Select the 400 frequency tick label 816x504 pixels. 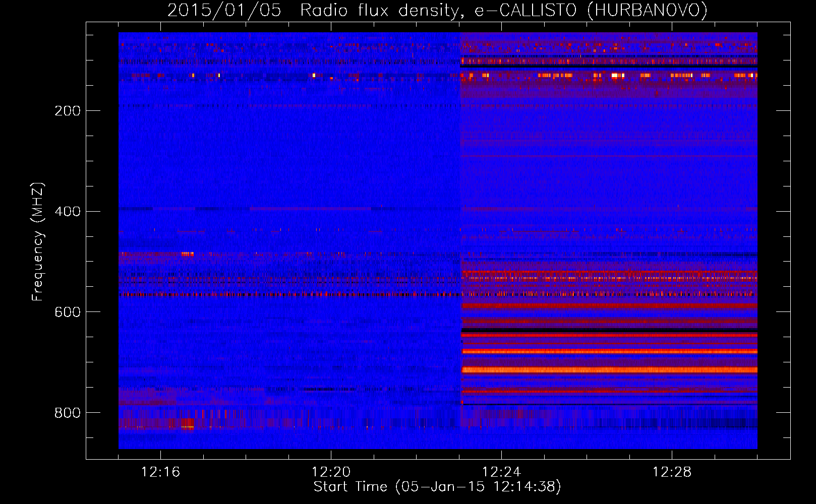pyautogui.click(x=68, y=212)
